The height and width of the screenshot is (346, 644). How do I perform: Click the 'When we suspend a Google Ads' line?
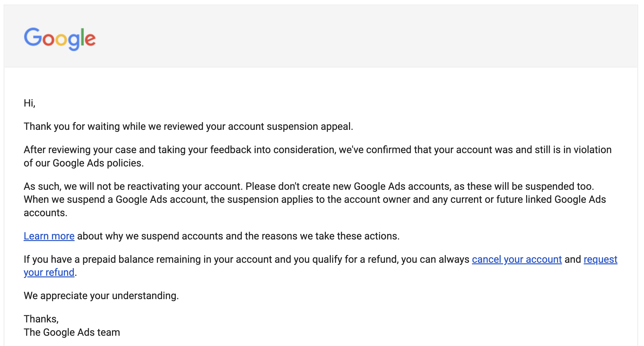(315, 199)
